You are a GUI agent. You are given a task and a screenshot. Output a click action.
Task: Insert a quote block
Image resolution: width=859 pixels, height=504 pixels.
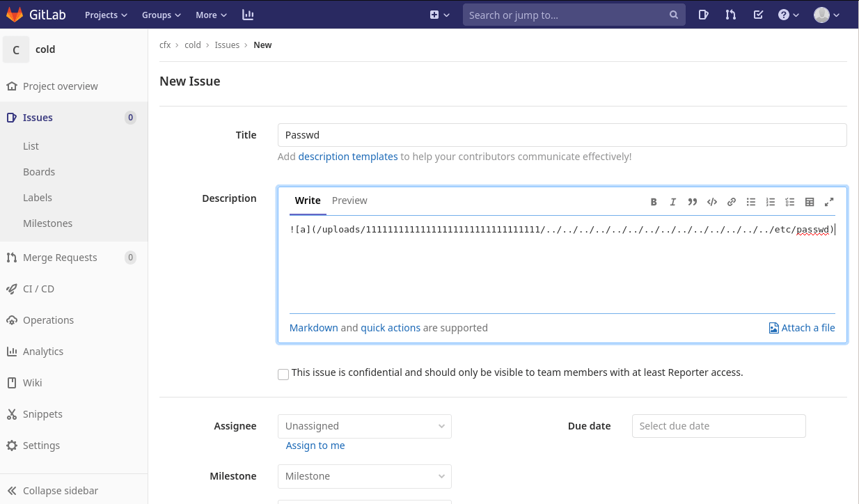[x=693, y=202]
